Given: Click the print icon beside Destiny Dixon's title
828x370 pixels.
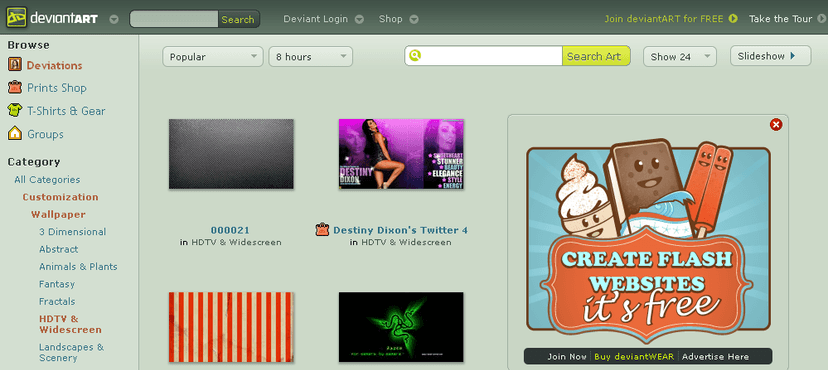Looking at the screenshot, I should [322, 230].
